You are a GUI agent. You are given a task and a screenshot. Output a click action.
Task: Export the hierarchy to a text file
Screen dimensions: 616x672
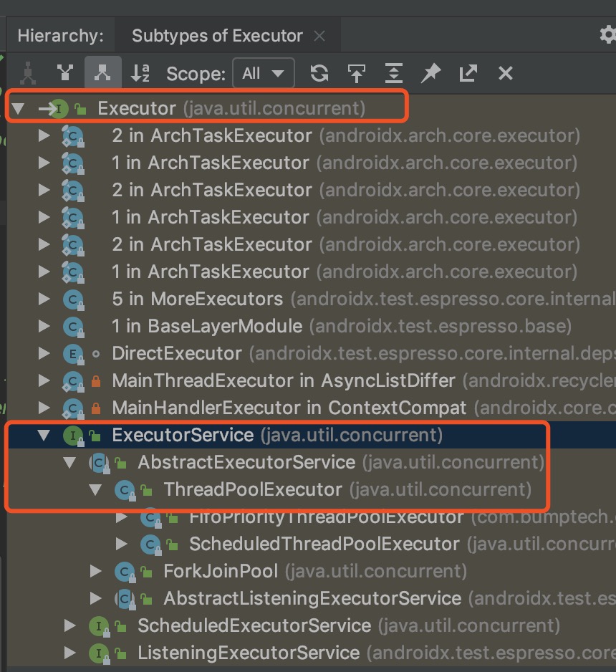468,73
